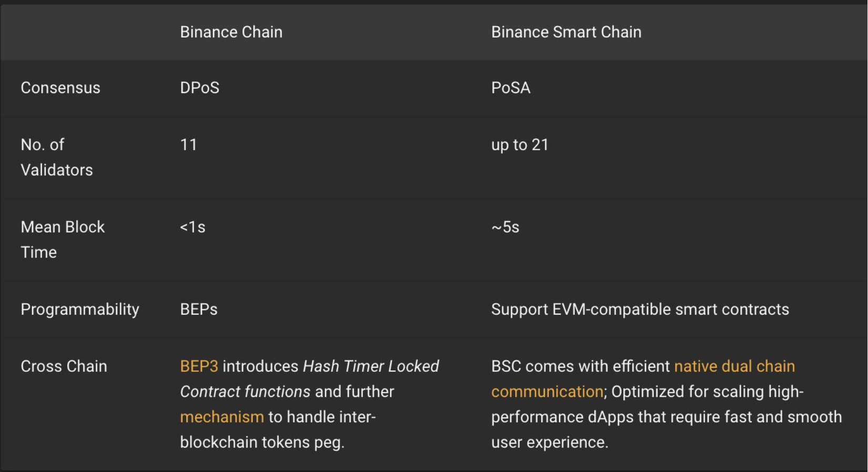Click 'Support EVM-compatible smart contracts' text
Image resolution: width=868 pixels, height=472 pixels.
pos(640,309)
